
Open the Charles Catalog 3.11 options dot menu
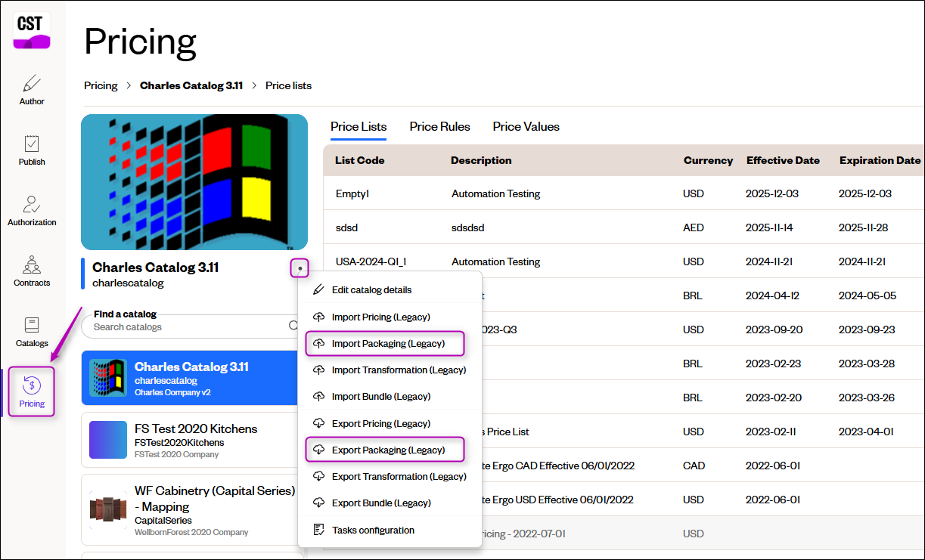tap(300, 268)
